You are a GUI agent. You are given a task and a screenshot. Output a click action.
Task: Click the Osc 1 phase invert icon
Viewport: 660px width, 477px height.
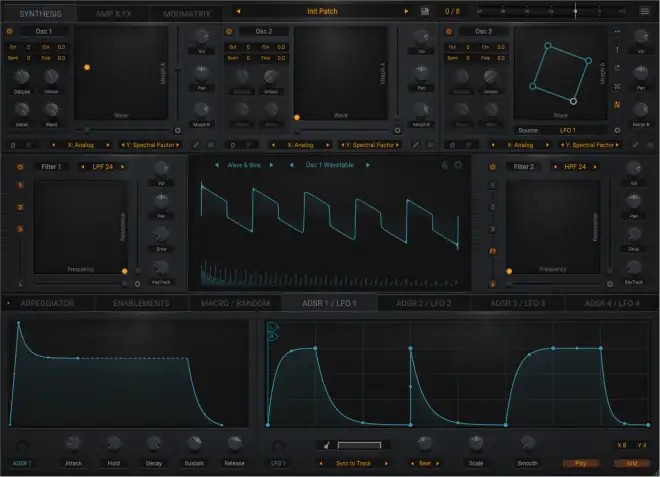coord(13,145)
